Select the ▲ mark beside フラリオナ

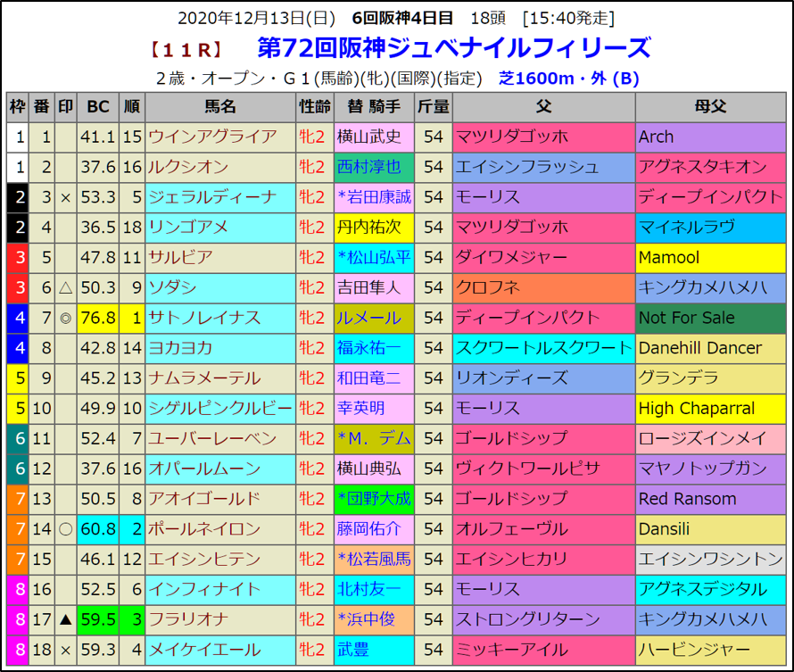coord(65,619)
